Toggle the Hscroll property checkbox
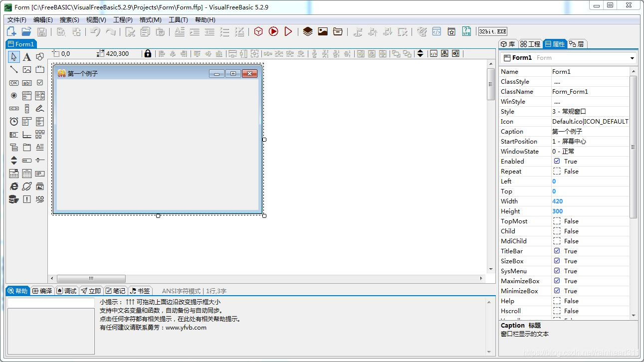Viewport: 644px width, 362px height. pos(557,311)
